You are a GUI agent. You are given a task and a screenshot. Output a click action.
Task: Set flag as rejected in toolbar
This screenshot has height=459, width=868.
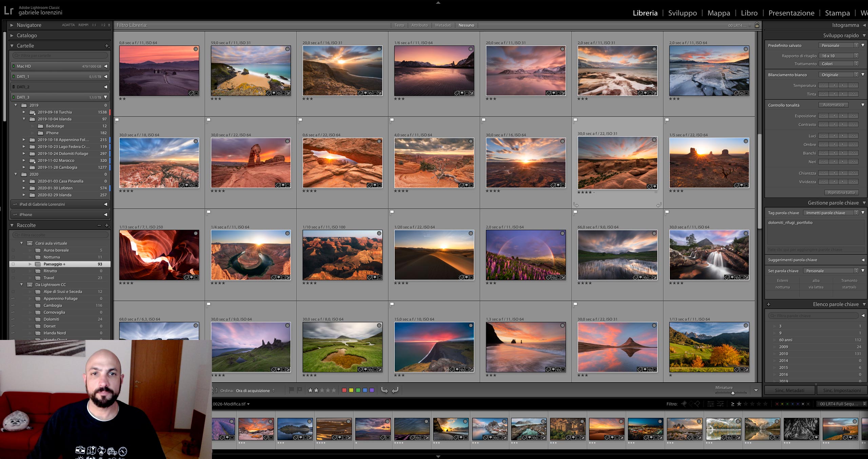(300, 390)
